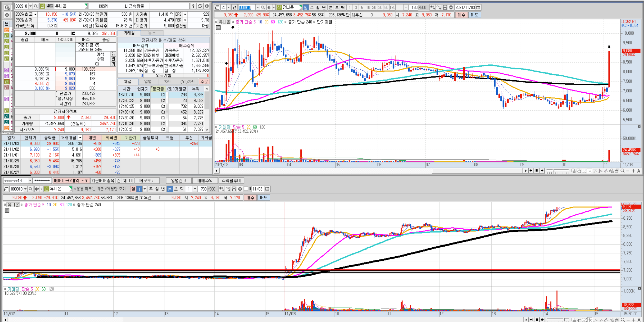
Task: Select 월 (monthly) period in daily chart toolbar
Action: point(318,7)
